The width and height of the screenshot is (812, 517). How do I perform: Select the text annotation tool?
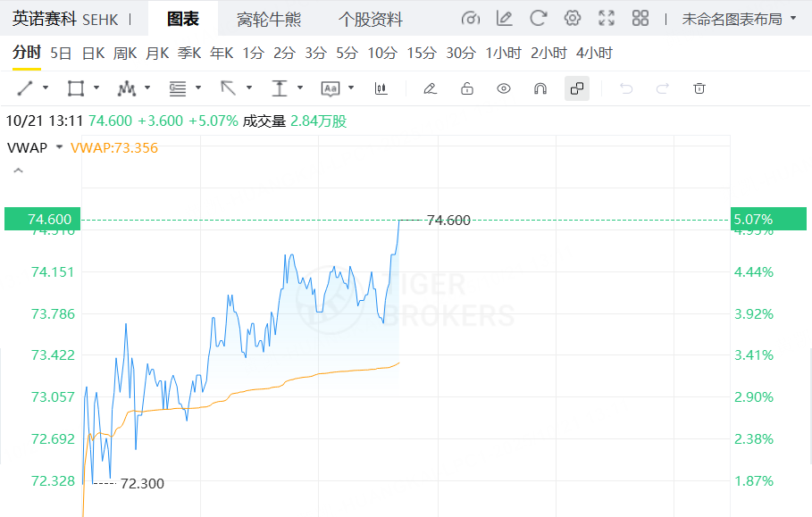[331, 88]
